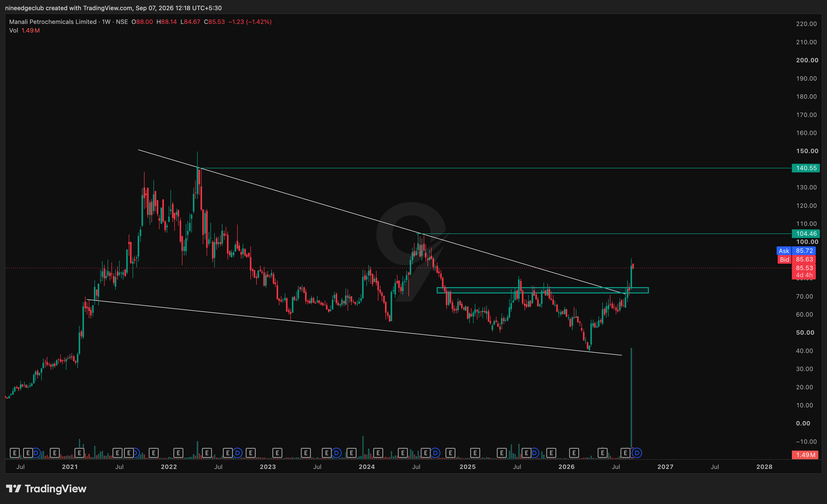Open the 2024 dividend D marker
Image resolution: width=827 pixels, height=504 pixels.
(435, 453)
